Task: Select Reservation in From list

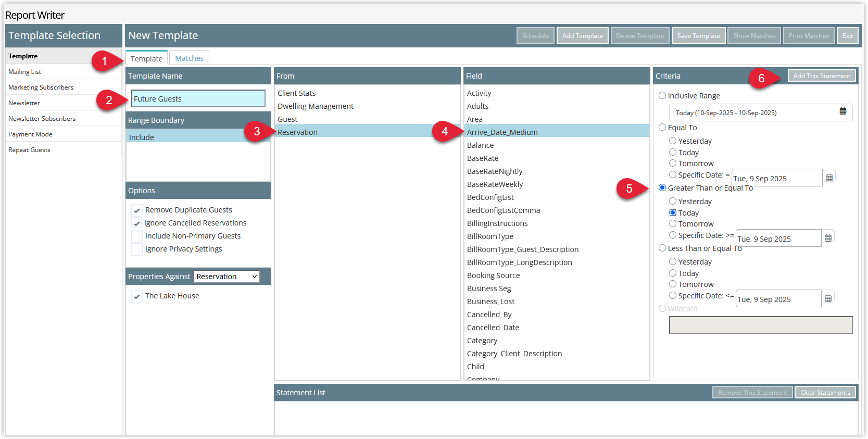Action: [367, 132]
